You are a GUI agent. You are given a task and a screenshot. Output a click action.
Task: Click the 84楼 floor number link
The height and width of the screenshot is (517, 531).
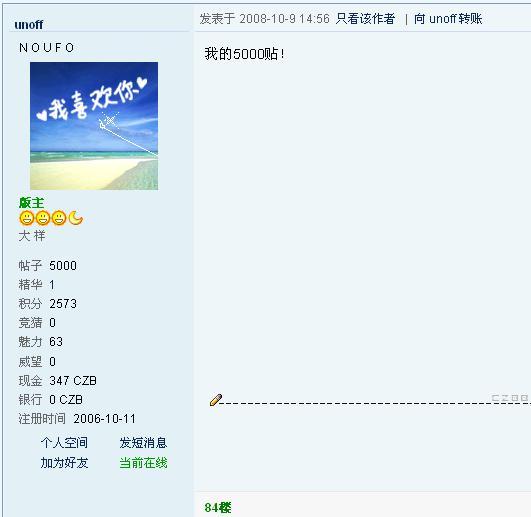click(218, 508)
